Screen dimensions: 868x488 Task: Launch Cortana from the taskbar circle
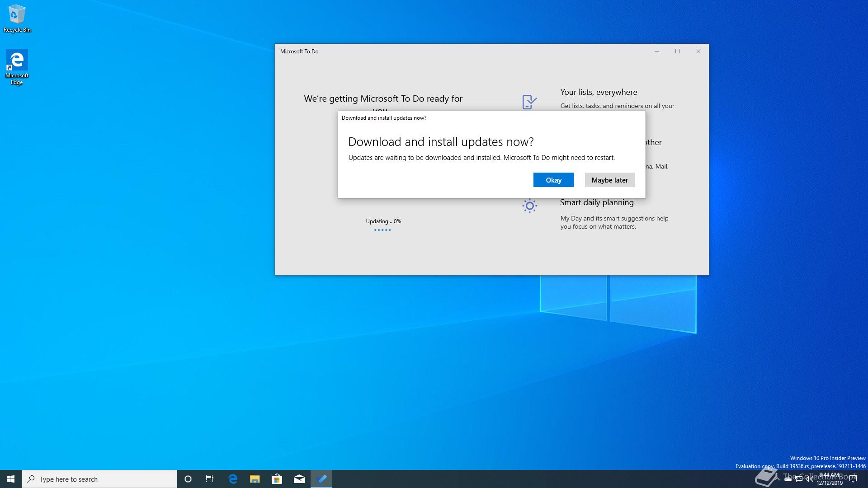click(188, 479)
